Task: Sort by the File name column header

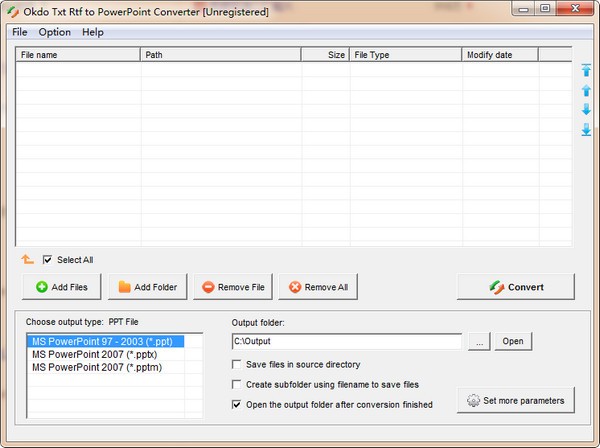Action: point(78,55)
